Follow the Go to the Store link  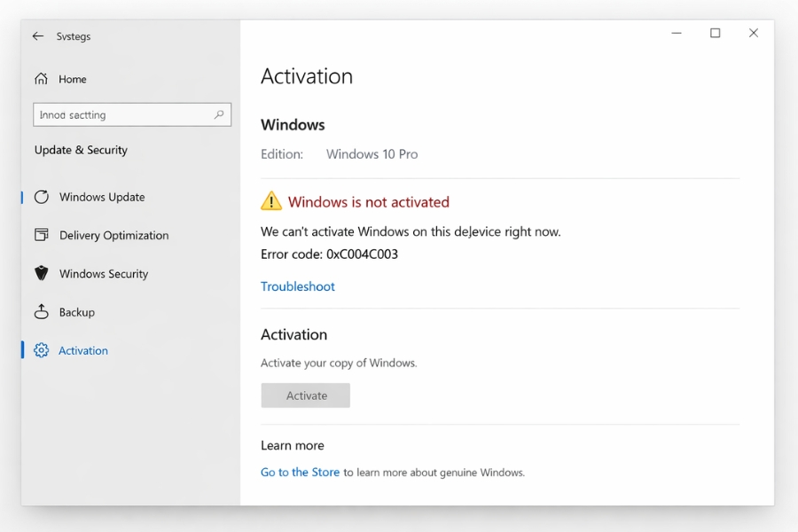tap(300, 472)
